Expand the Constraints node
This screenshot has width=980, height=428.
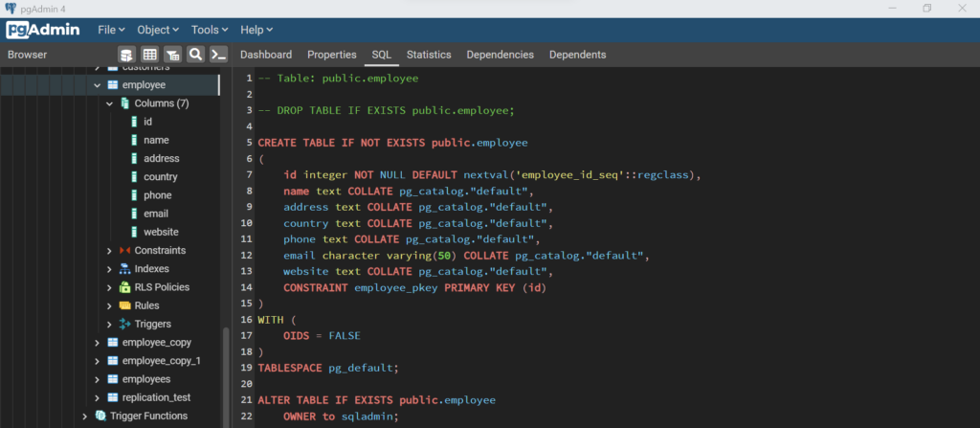pyautogui.click(x=109, y=250)
